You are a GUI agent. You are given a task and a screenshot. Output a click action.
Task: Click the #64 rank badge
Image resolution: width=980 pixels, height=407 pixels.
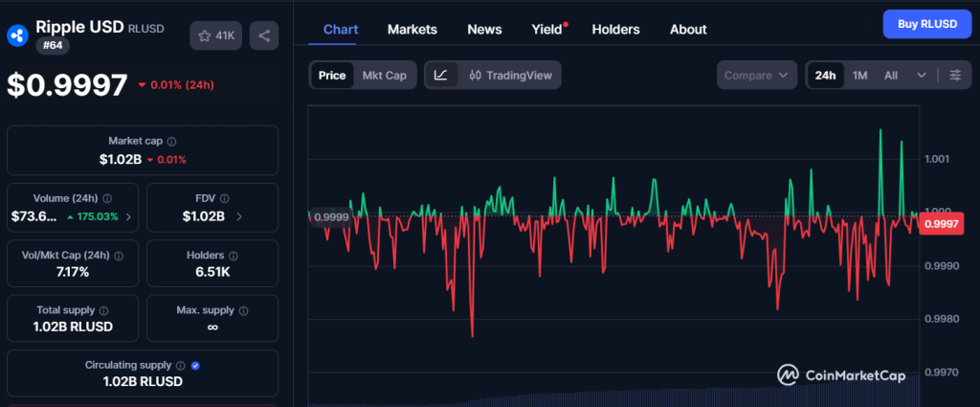(x=53, y=46)
